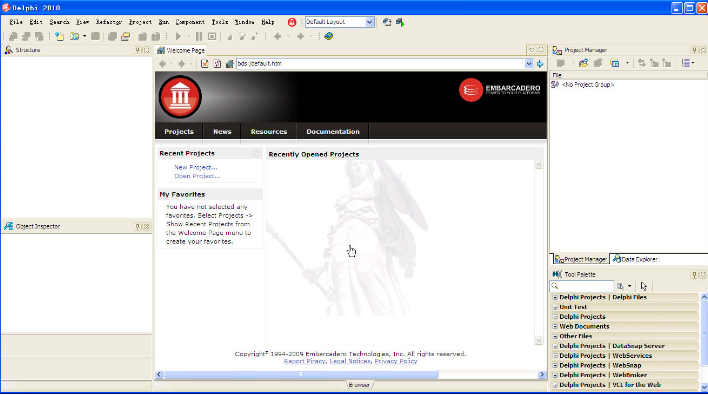Image resolution: width=708 pixels, height=395 pixels.
Task: Expand the Other Files palette category
Action: pos(555,336)
